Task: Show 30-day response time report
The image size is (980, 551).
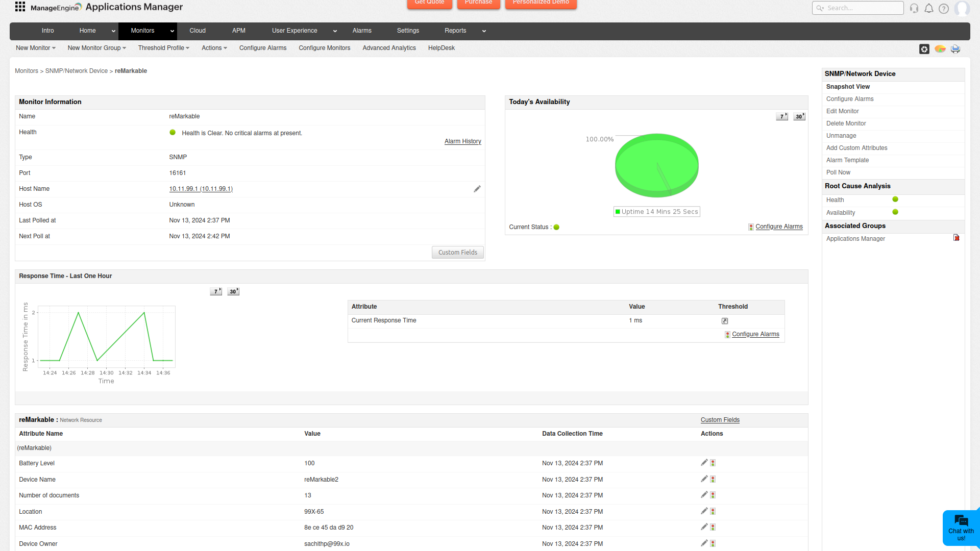Action: 233,292
